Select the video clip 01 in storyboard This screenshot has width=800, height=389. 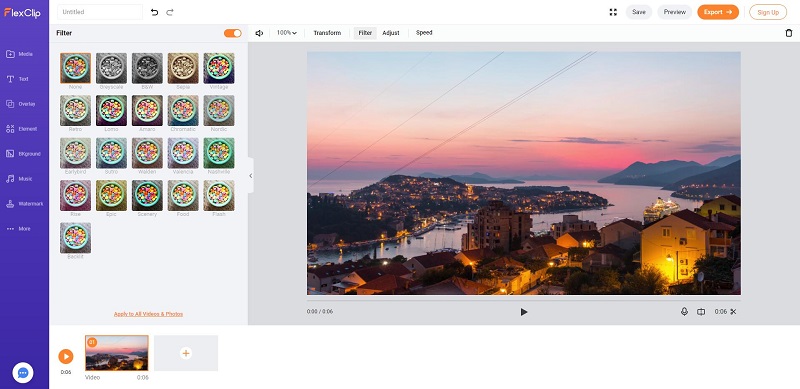click(117, 353)
